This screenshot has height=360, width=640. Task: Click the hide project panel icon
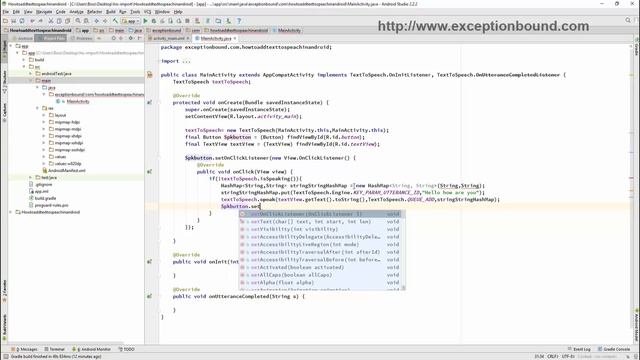(x=139, y=38)
